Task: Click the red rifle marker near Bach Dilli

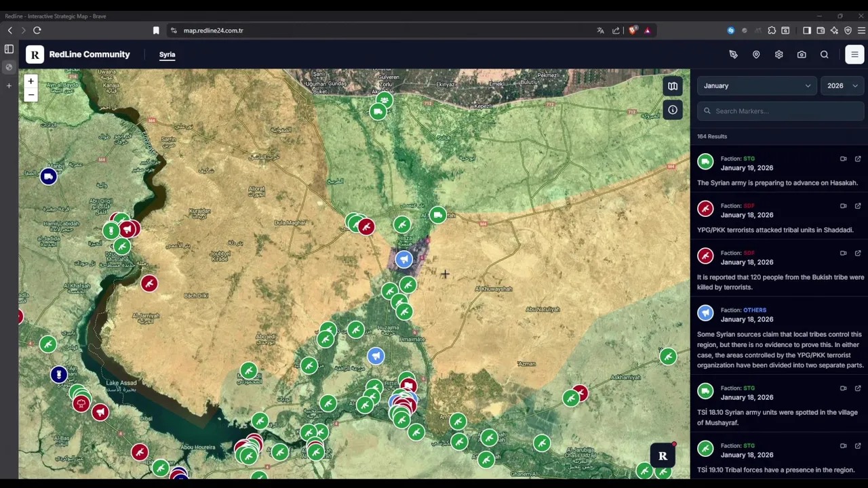Action: 149,283
